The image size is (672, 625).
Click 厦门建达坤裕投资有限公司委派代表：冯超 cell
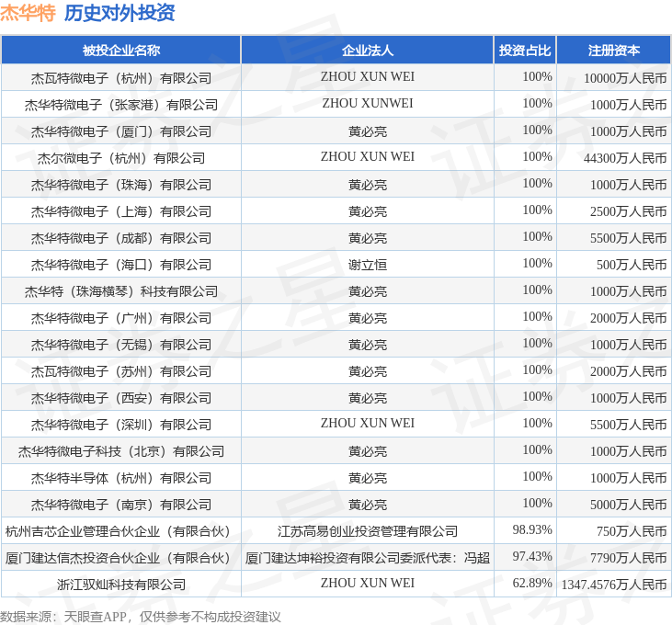(x=368, y=558)
